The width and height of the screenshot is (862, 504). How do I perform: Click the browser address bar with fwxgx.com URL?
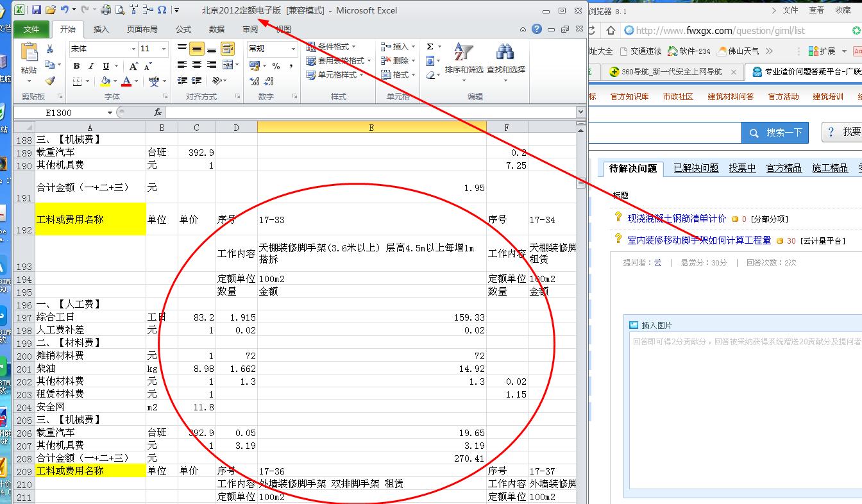point(736,30)
